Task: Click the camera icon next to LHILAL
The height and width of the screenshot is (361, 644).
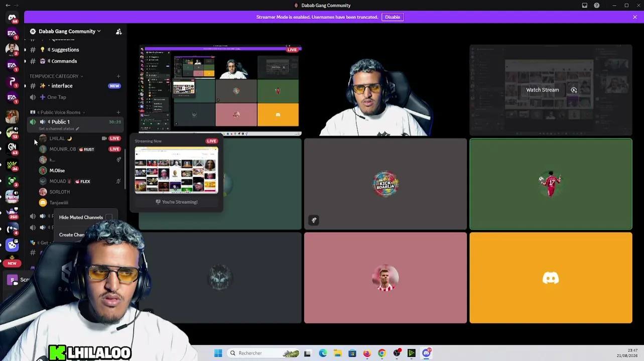Action: [104, 138]
